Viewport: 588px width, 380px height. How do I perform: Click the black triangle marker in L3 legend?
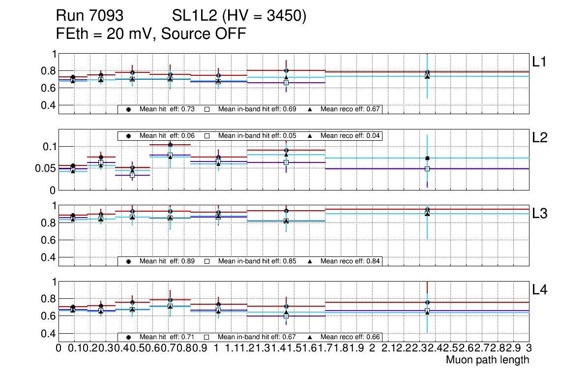coord(310,261)
